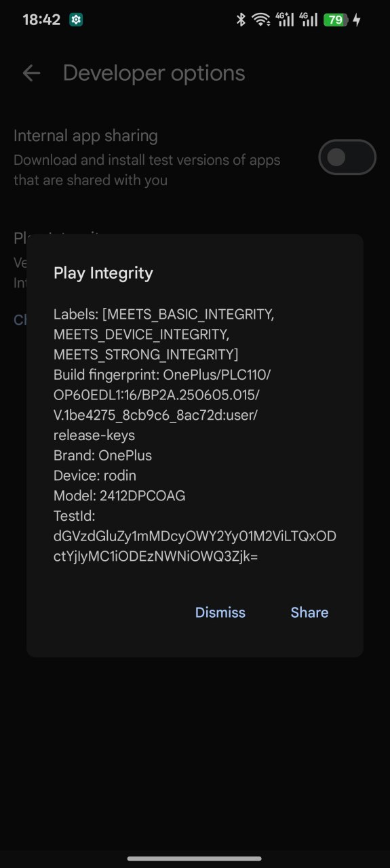390x868 pixels.
Task: Tap the Internal app sharing label
Action: [85, 136]
